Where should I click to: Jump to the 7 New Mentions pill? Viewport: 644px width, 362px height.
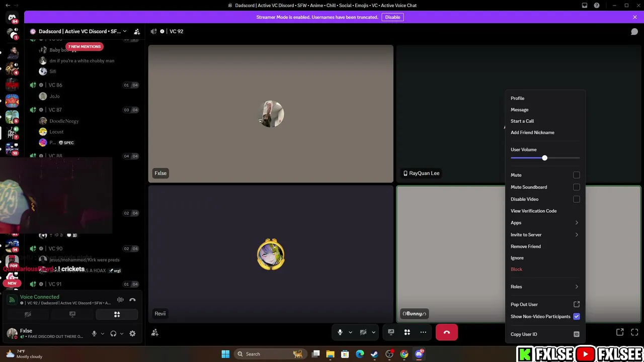(x=85, y=47)
